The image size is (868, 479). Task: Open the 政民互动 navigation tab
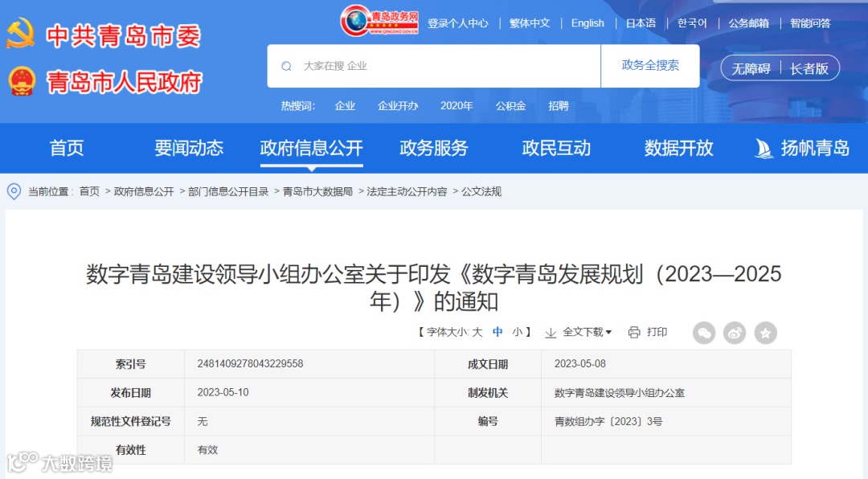(556, 149)
